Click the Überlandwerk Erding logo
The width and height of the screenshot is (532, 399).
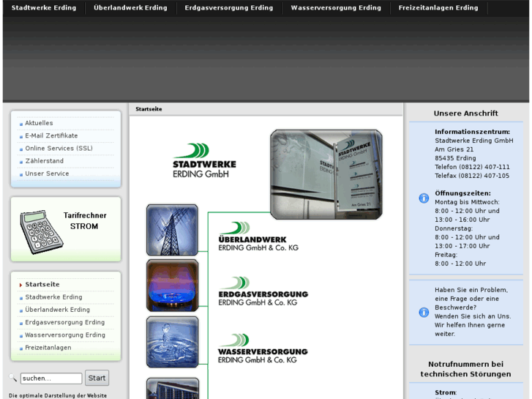pyautogui.click(x=258, y=236)
